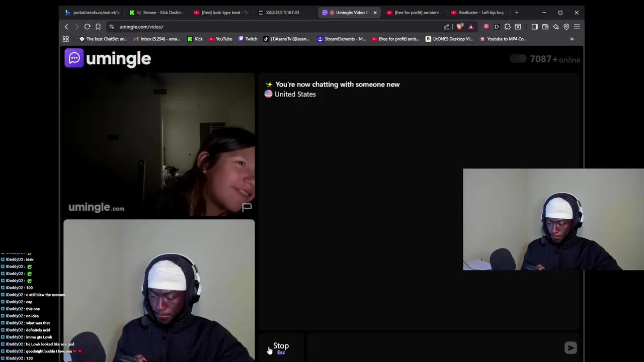Click the Brave VPN shield icon
This screenshot has width=644, height=362.
tap(566, 27)
